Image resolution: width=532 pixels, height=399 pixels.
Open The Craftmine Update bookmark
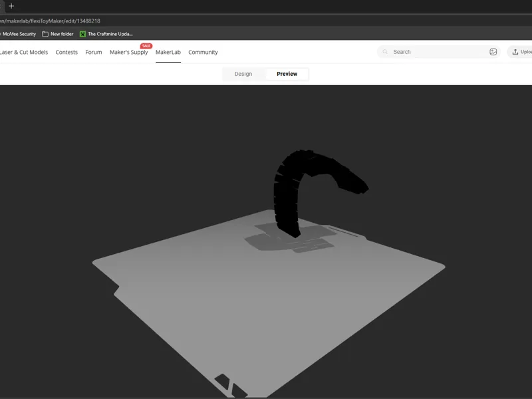coord(106,34)
